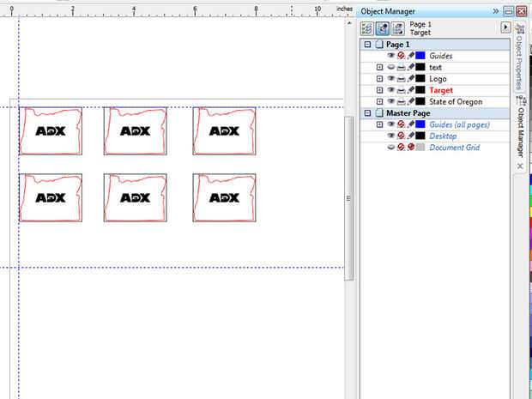Select the Guides layer name on Page 1

pyautogui.click(x=441, y=56)
